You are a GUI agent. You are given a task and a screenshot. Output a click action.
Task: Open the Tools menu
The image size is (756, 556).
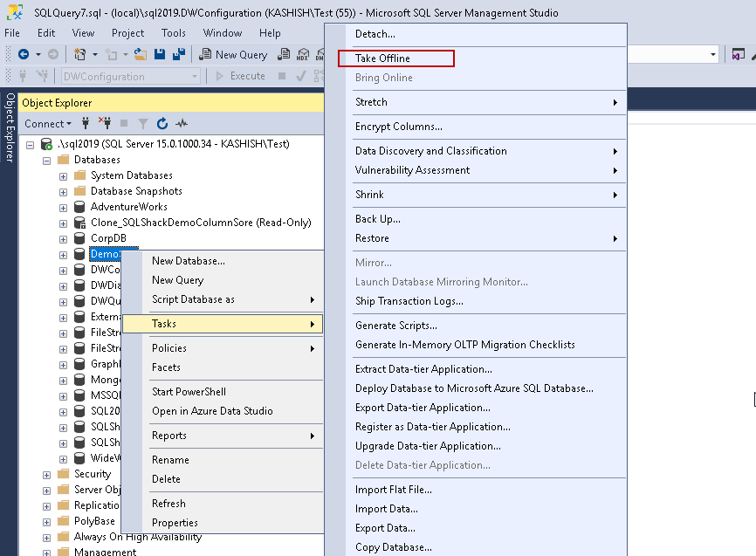coord(173,33)
